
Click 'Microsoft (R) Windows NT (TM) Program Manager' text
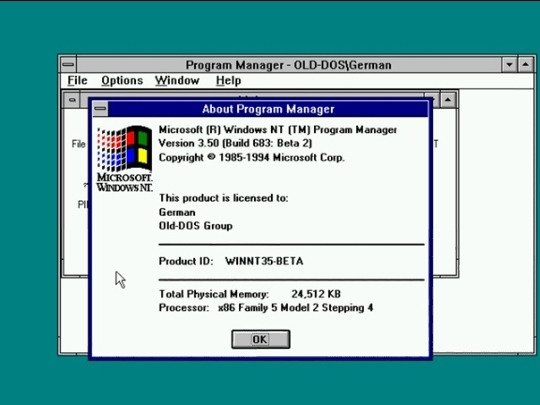click(x=278, y=130)
